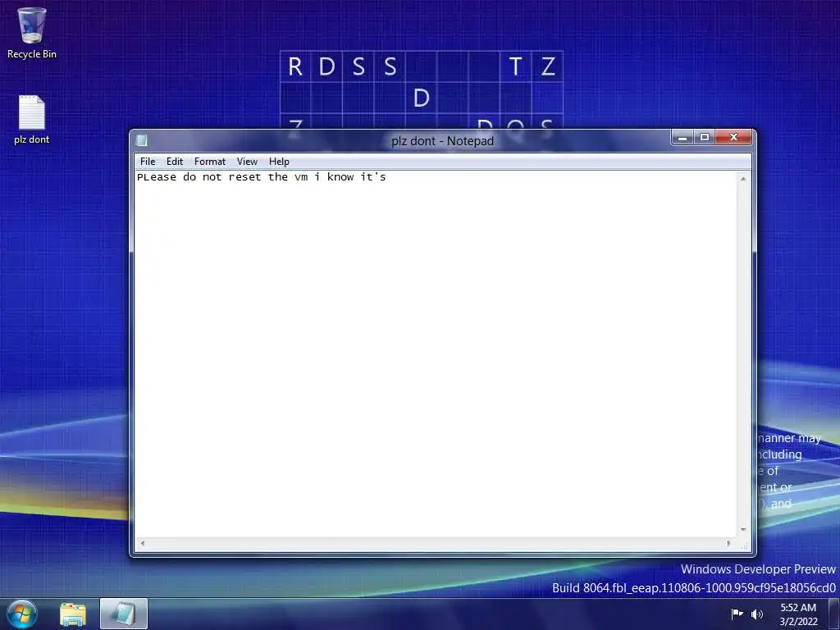Open the Recycle Bin desktop icon

coord(32,33)
